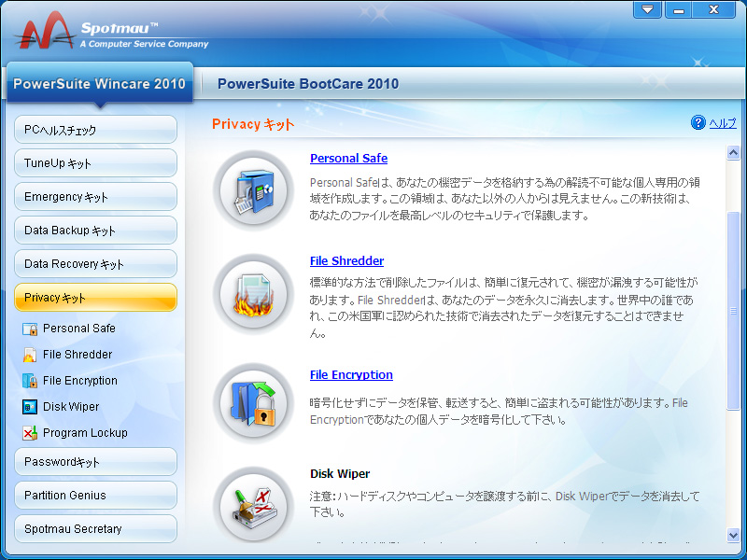Click the scrollbar up arrow
Image resolution: width=747 pixels, height=560 pixels.
coord(733,153)
